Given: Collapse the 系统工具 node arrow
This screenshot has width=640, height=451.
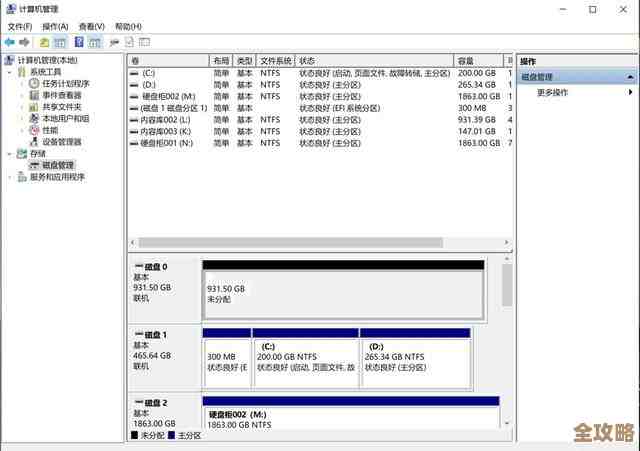Looking at the screenshot, I should click(10, 72).
